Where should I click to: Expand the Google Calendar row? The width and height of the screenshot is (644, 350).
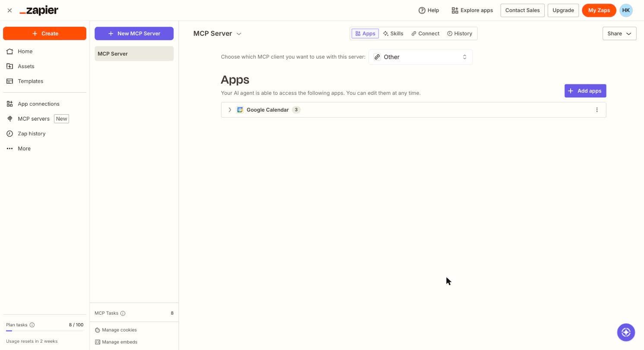click(x=230, y=110)
